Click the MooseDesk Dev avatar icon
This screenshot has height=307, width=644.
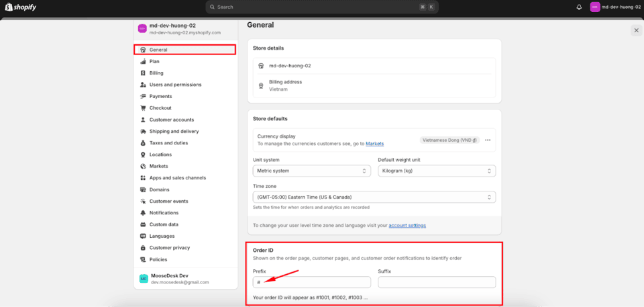click(144, 279)
